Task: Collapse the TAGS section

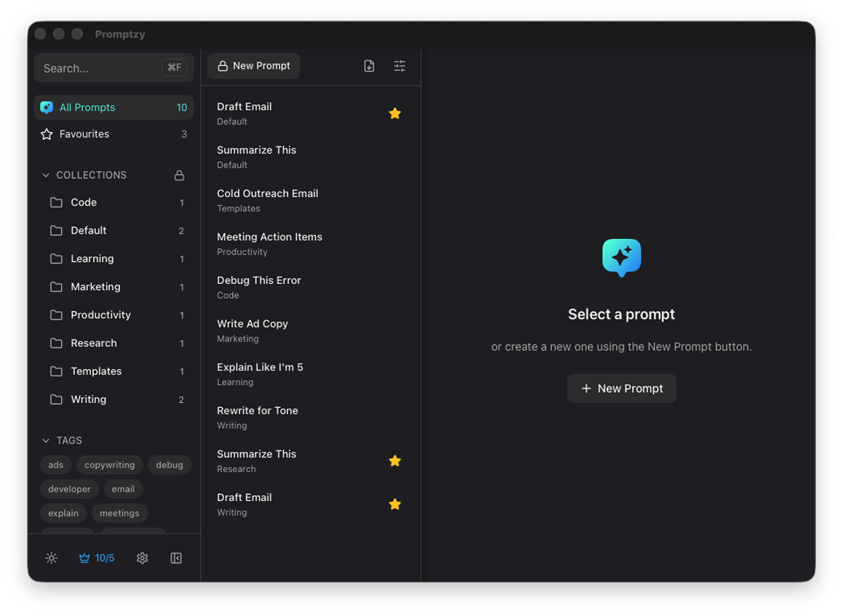Action: [x=46, y=440]
